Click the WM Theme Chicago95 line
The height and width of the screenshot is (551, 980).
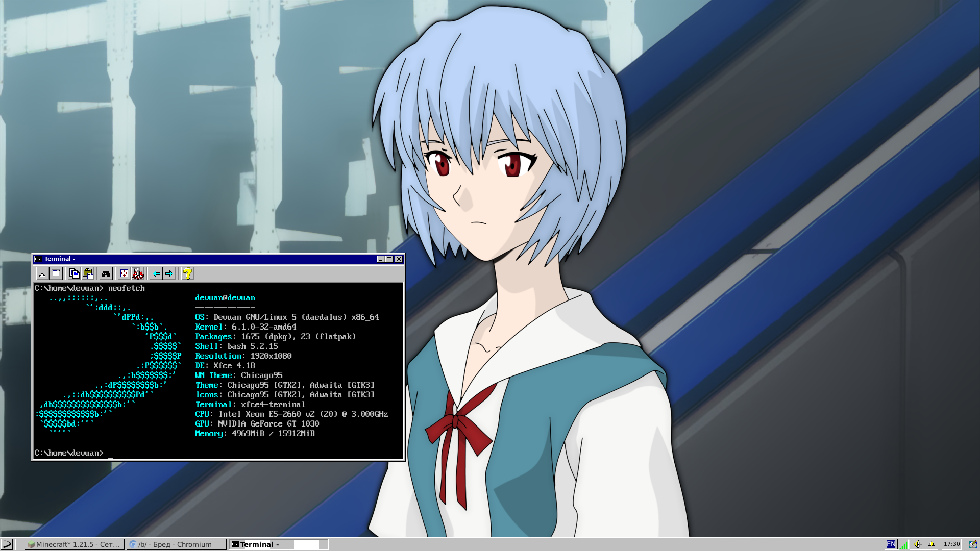239,375
